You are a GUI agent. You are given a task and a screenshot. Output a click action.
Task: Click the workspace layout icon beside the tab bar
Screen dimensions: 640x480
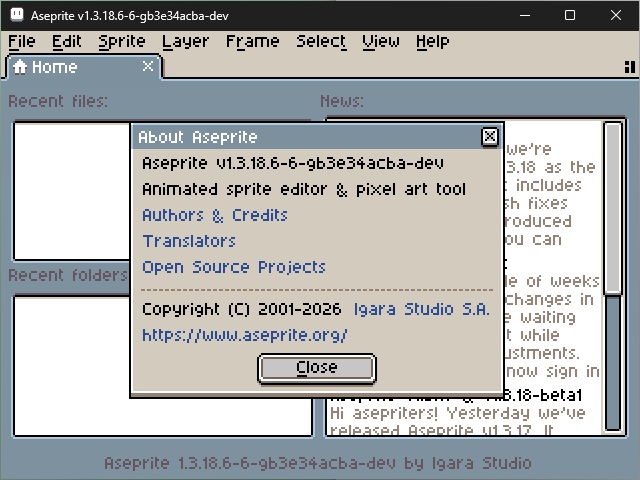pyautogui.click(x=629, y=67)
